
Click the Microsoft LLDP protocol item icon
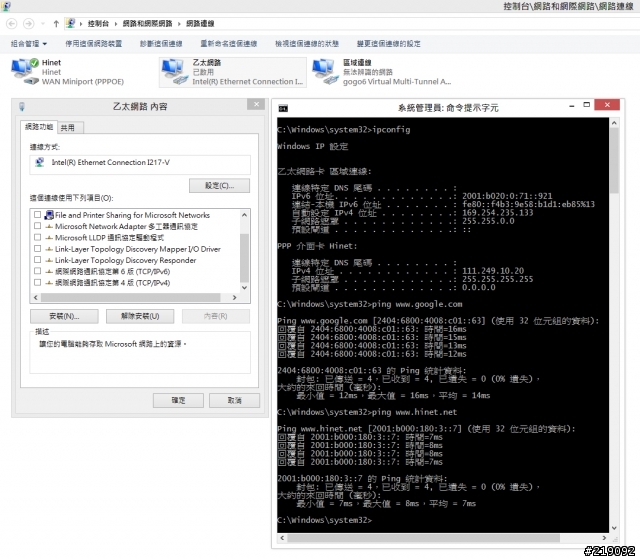pyautogui.click(x=49, y=237)
